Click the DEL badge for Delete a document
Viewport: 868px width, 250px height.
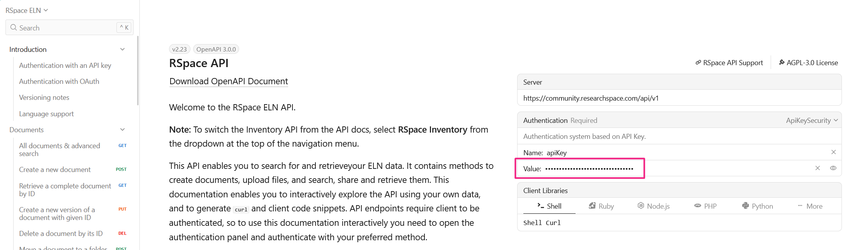coord(122,233)
